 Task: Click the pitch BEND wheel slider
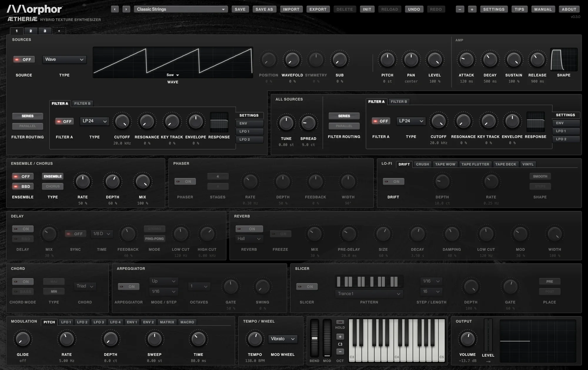click(314, 338)
